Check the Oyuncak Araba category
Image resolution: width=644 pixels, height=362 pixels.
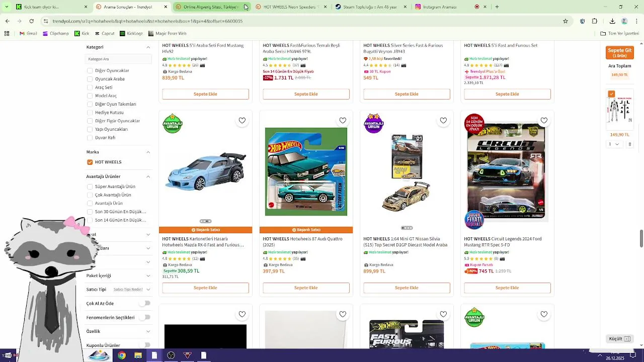point(90,79)
